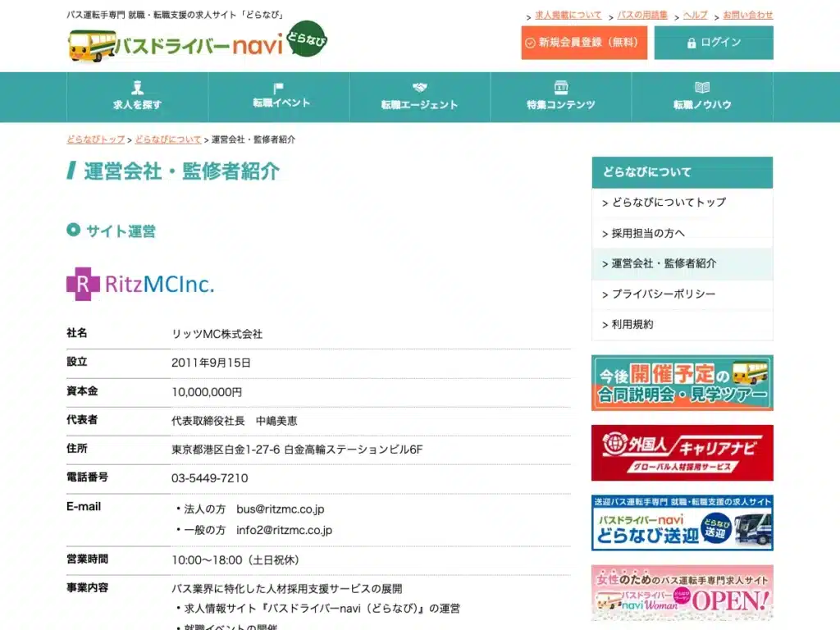This screenshot has width=840, height=630.
Task: Click the person icon above 求人を探す
Action: [137, 87]
